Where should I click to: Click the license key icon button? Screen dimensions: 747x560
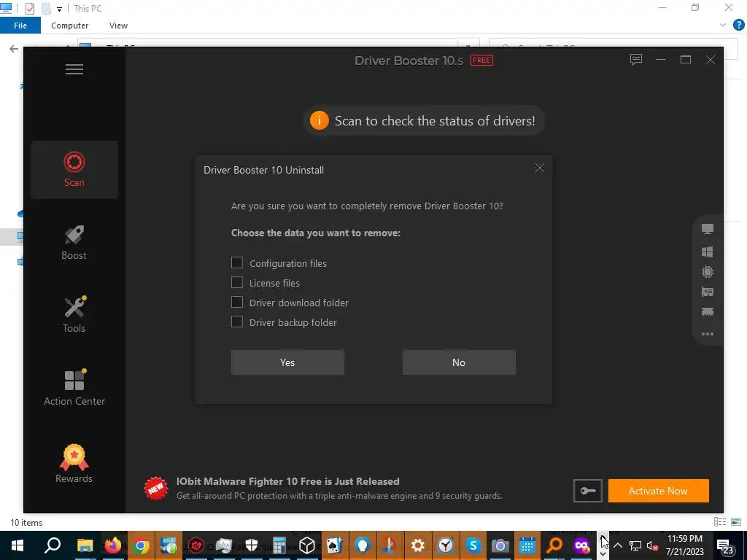(x=587, y=491)
